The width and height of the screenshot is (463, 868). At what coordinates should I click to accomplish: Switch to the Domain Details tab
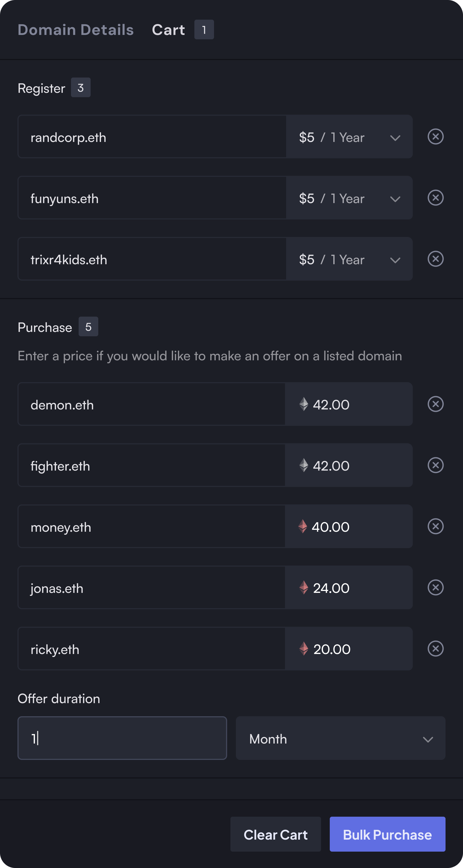(x=75, y=29)
